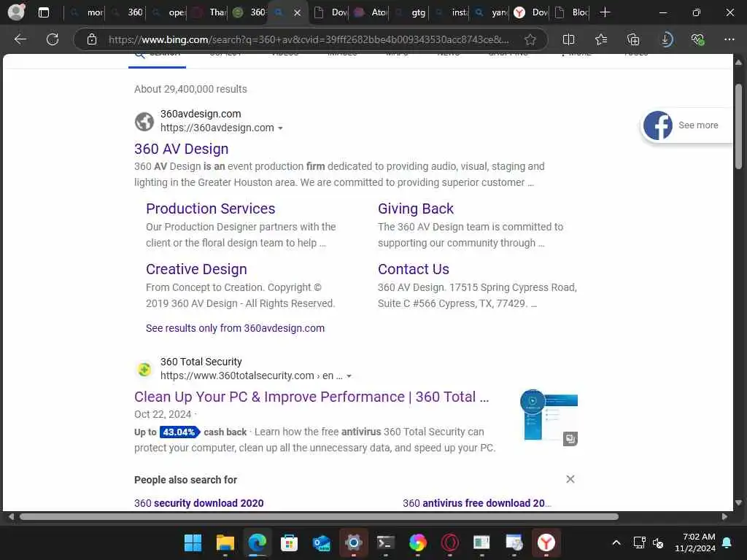The height and width of the screenshot is (560, 747).
Task: Show hidden system tray icons
Action: point(616,542)
